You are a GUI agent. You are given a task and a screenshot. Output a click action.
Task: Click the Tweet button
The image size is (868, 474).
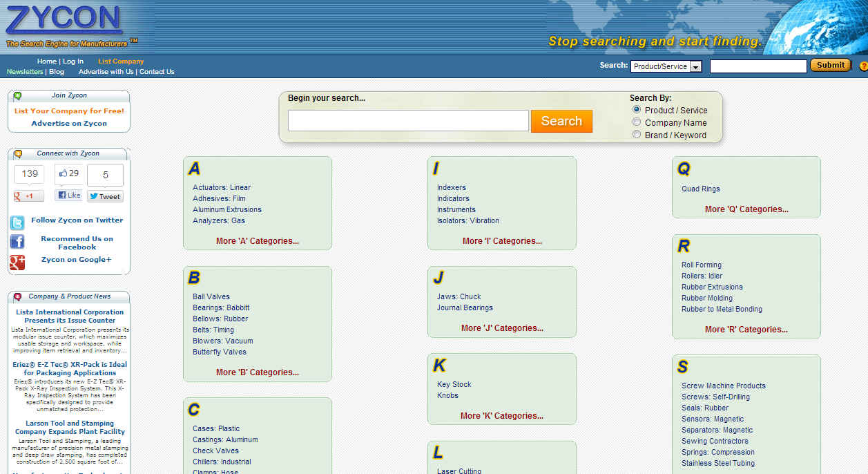(x=105, y=196)
